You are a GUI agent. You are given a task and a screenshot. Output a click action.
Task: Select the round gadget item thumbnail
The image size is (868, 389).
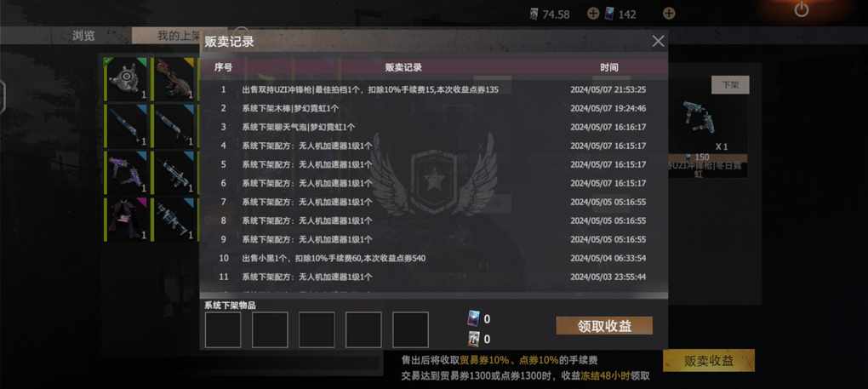point(127,78)
